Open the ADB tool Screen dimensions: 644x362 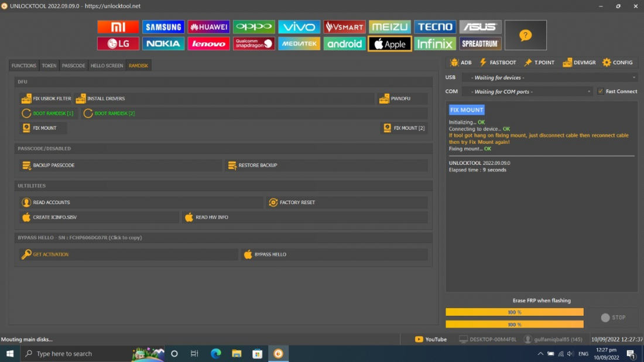(x=460, y=63)
